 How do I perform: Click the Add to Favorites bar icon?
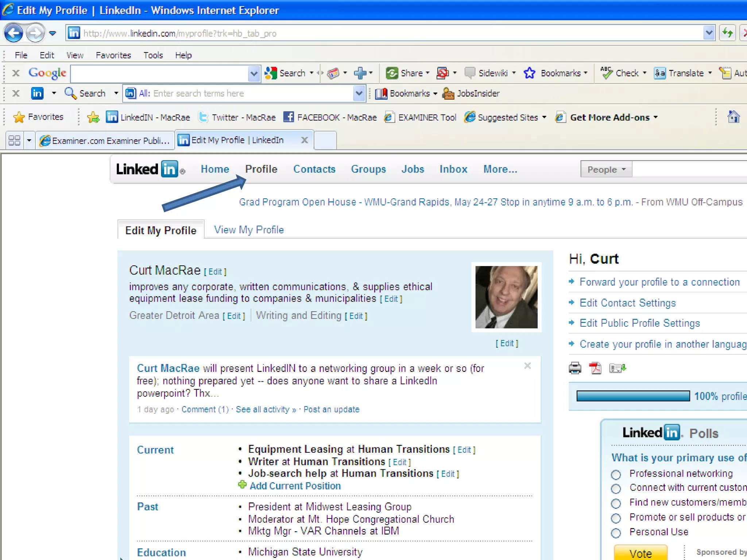tap(93, 117)
